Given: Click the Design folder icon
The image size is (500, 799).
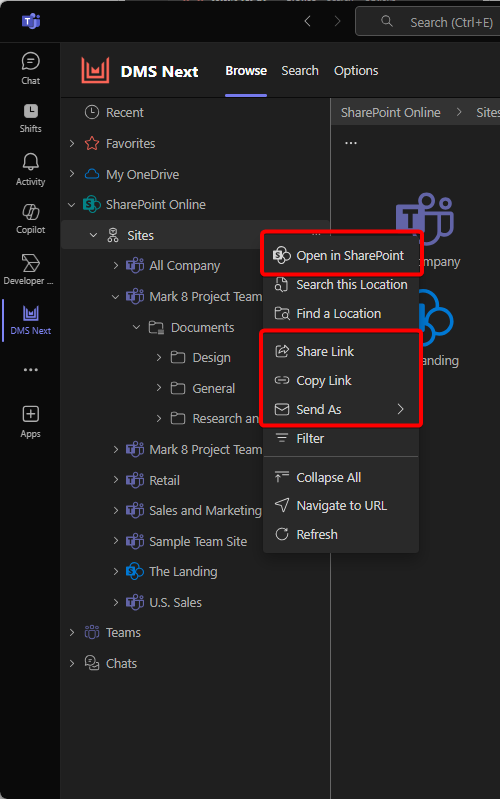Looking at the screenshot, I should point(177,358).
